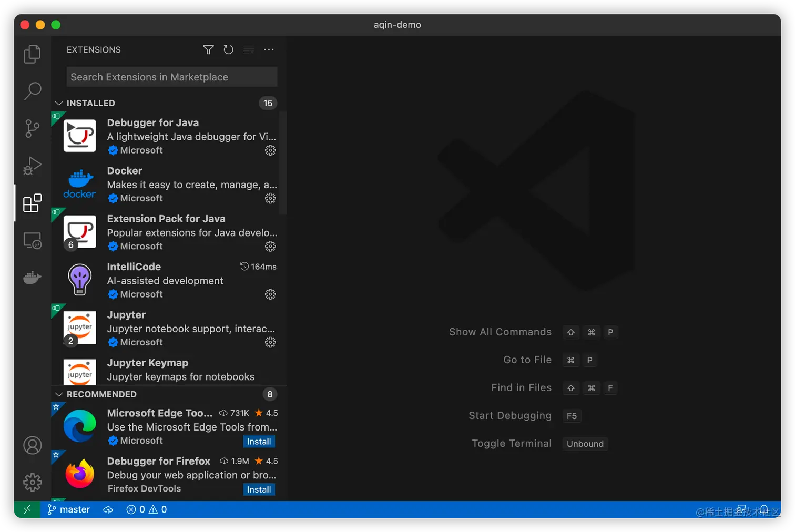Select the Jupyter extension title
The image size is (795, 532).
coord(126,315)
